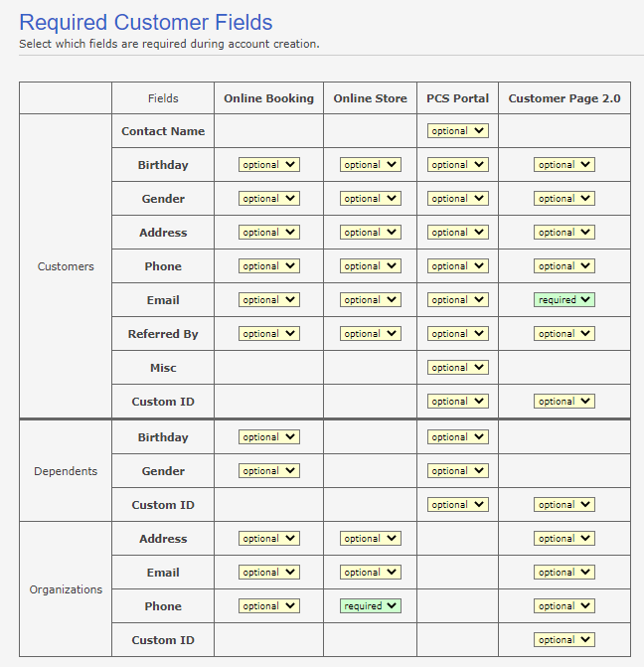Image resolution: width=644 pixels, height=667 pixels.
Task: Open Dependents Birthday dropdown for Online Booking
Action: pyautogui.click(x=268, y=436)
